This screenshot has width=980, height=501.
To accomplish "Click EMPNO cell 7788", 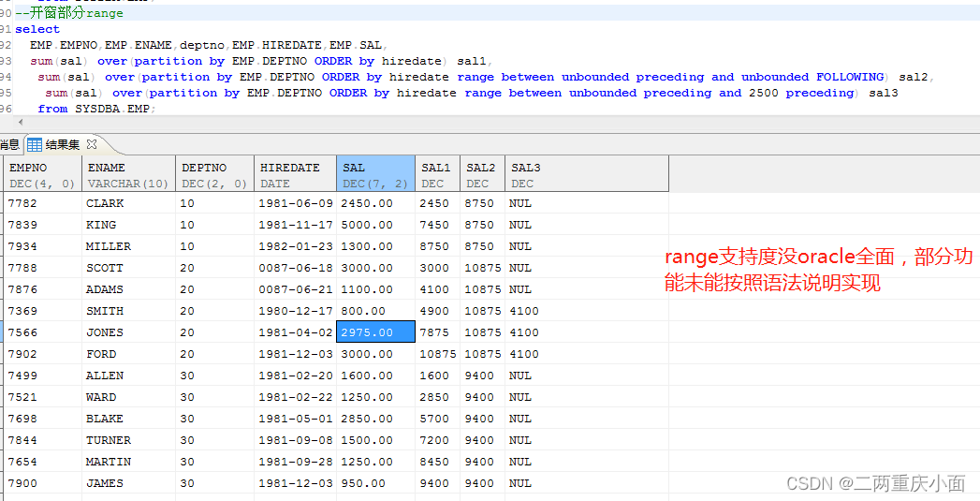I will pyautogui.click(x=43, y=268).
